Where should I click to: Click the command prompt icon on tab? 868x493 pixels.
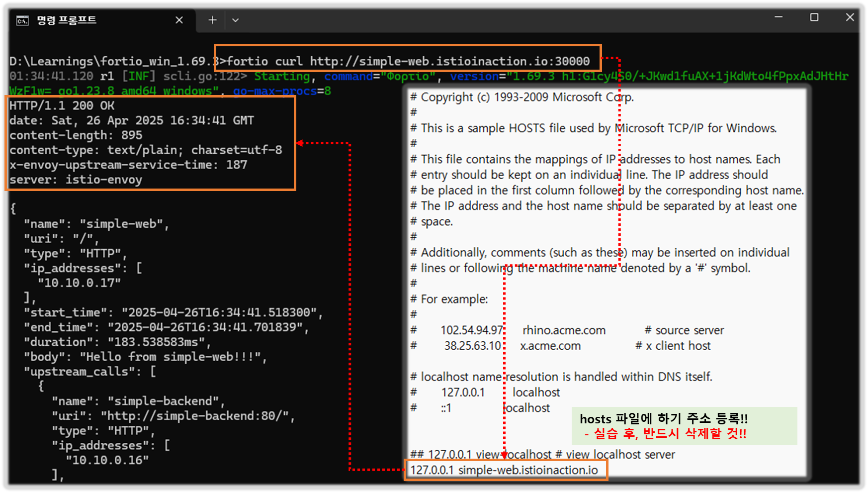pyautogui.click(x=22, y=20)
